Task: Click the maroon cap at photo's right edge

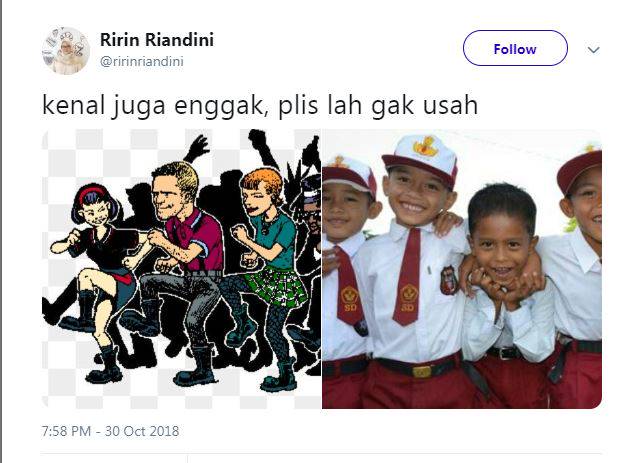Action: 580,169
